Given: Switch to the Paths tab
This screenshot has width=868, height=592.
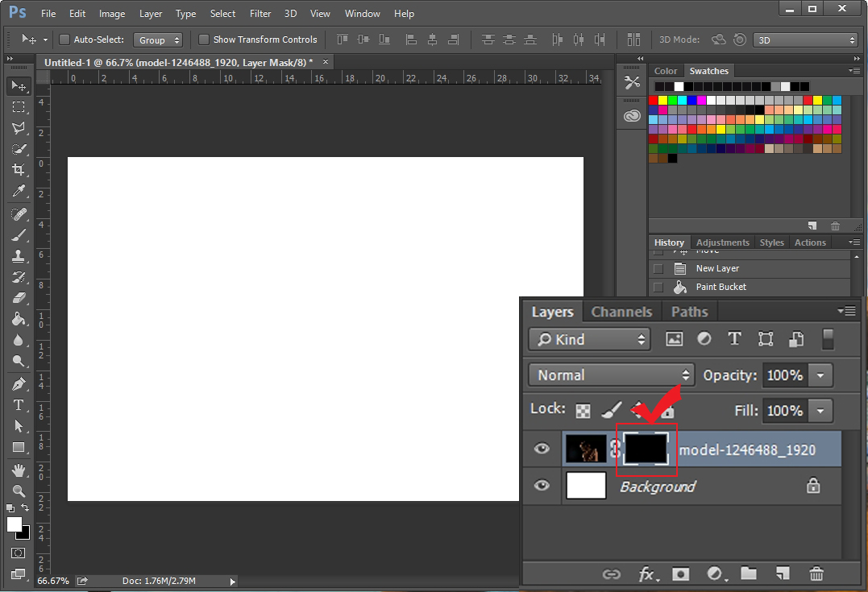Looking at the screenshot, I should pos(690,312).
